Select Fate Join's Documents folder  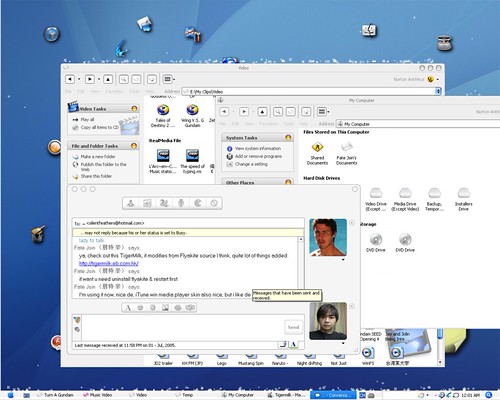point(346,153)
